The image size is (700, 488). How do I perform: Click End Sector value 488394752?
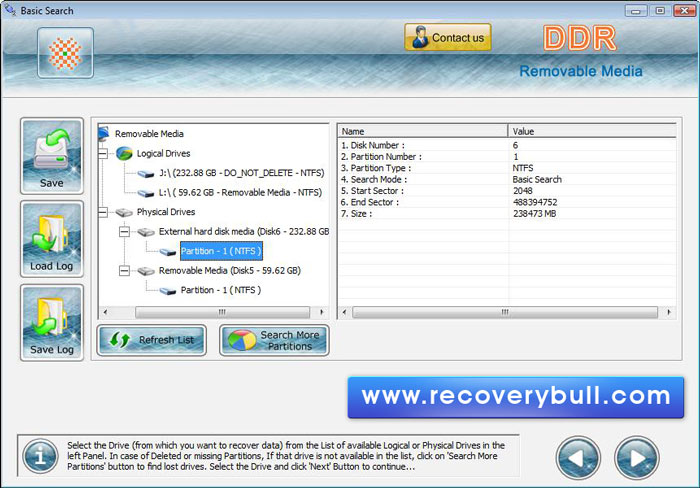point(535,202)
